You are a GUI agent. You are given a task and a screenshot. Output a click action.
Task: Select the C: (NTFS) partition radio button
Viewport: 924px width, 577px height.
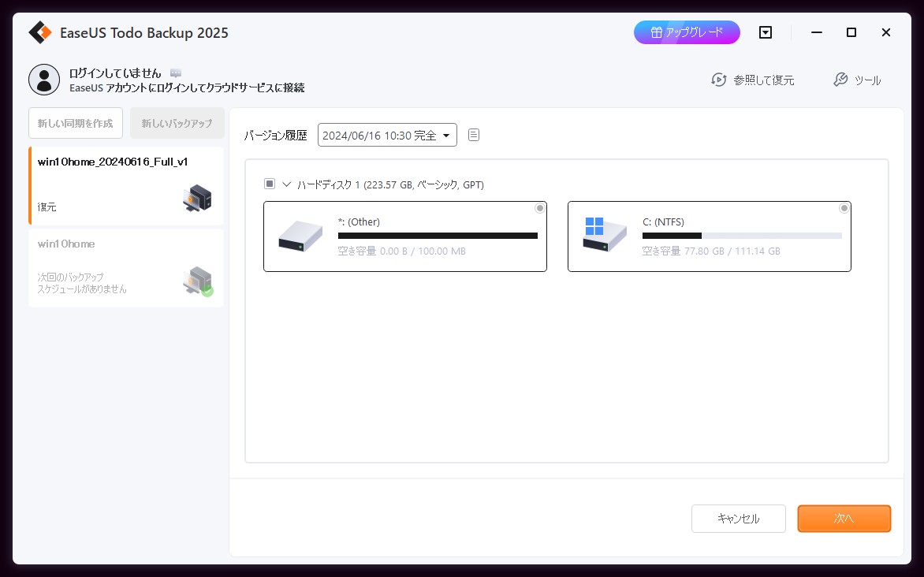pos(844,208)
